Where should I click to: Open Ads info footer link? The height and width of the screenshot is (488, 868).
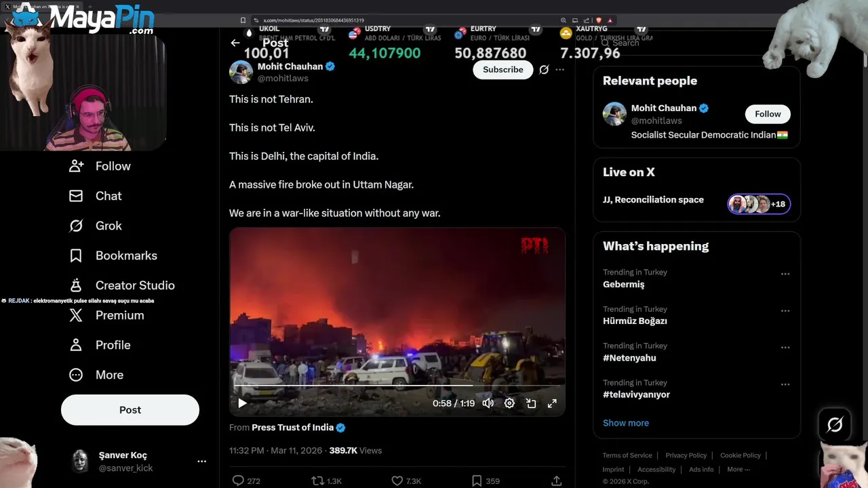(701, 470)
